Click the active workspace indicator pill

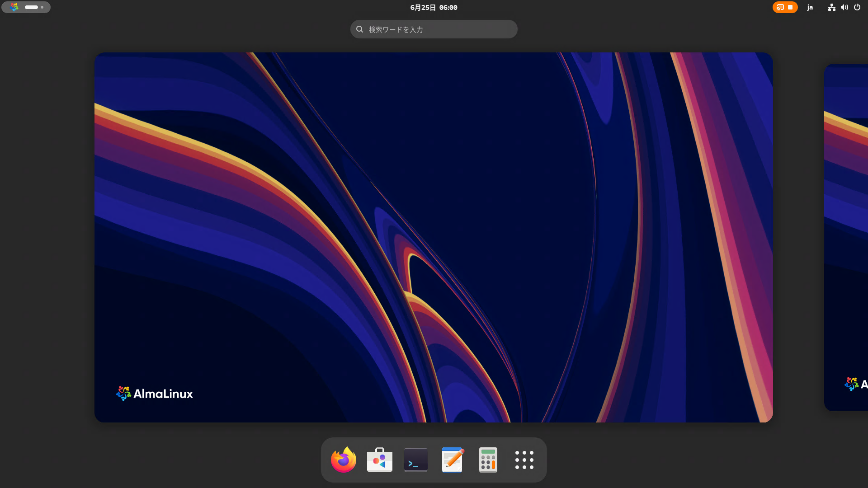[x=31, y=7]
